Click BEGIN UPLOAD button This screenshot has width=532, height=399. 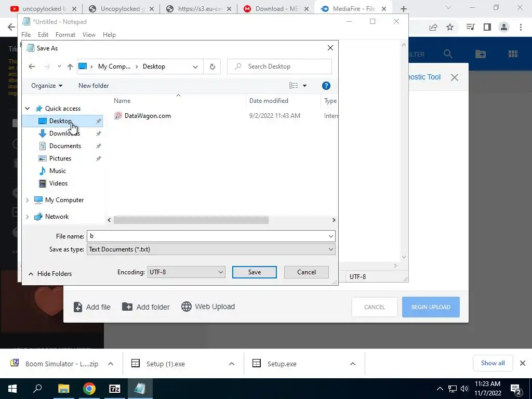[x=431, y=307]
